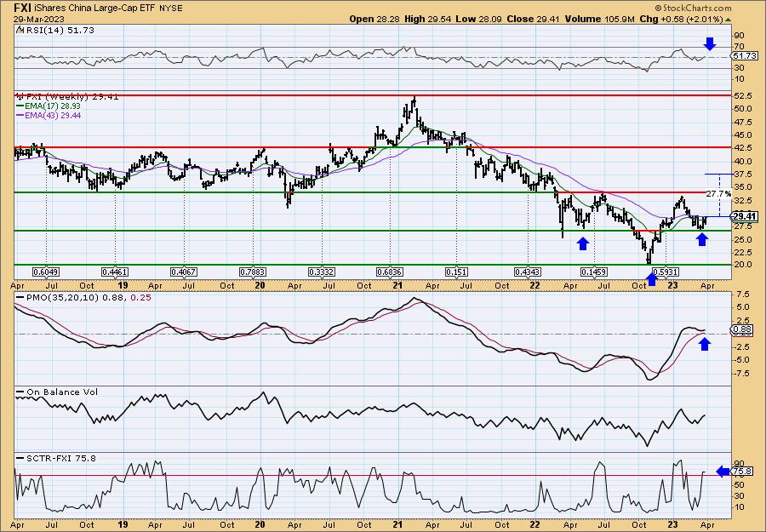
Task: Click the EMA(17) 28.93 legend text
Action: coord(52,106)
